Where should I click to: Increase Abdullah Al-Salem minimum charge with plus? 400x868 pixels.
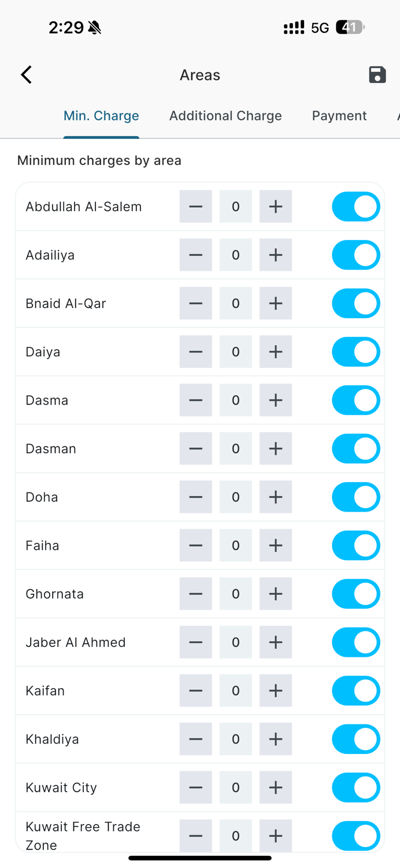click(x=275, y=207)
